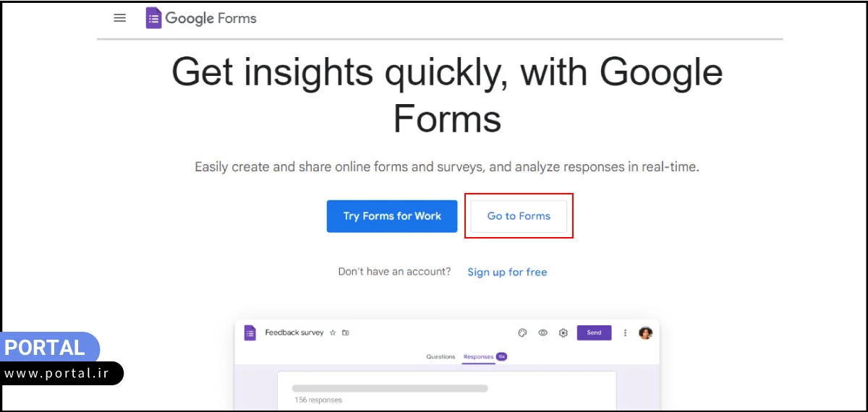The image size is (868, 412).
Task: Click the Google Forms logo icon
Action: [153, 18]
